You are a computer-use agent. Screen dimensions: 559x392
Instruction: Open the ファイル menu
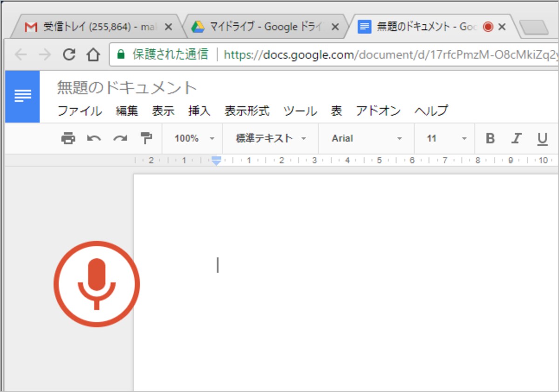point(79,111)
